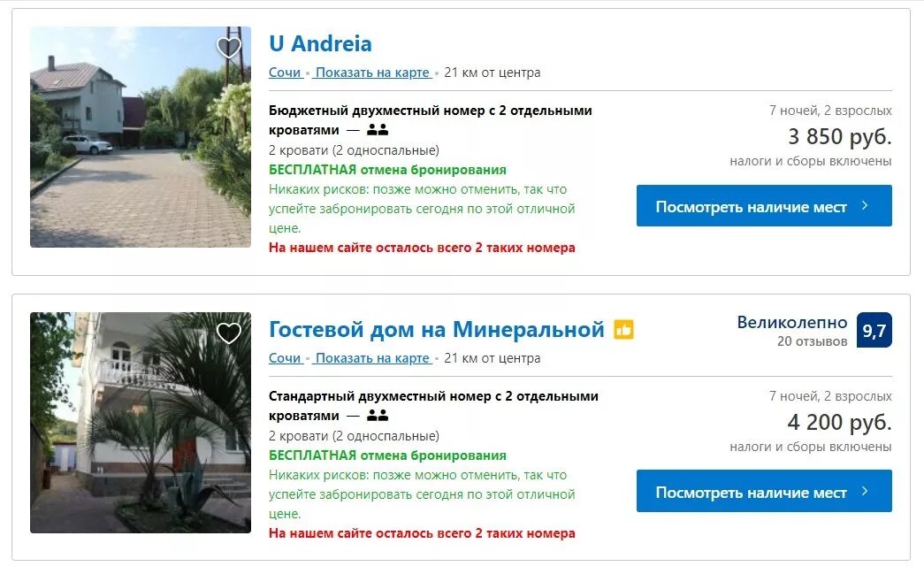Click the two-guests icon in Стандартный двухместный room
The width and height of the screenshot is (924, 574).
[378, 416]
